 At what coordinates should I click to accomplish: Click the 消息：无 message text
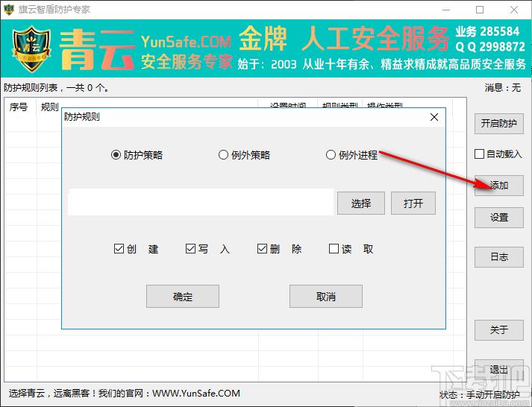tap(502, 88)
